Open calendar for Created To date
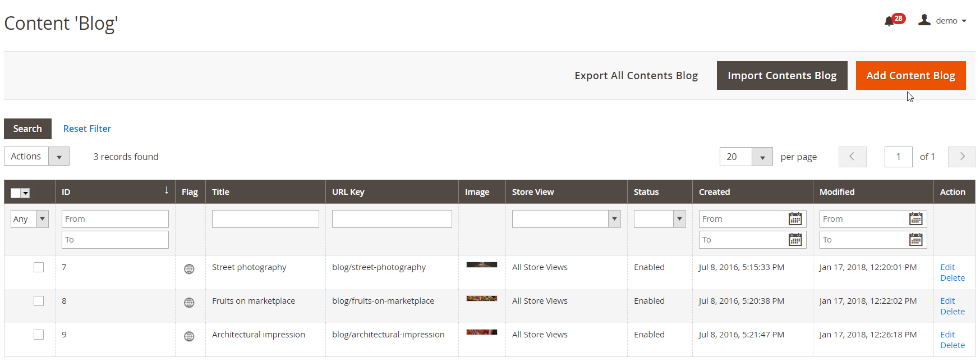 [x=795, y=240]
